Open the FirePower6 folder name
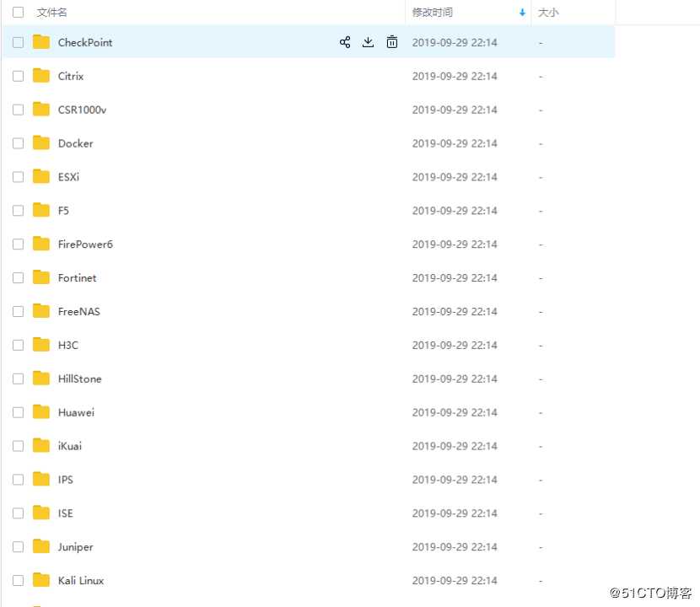This screenshot has width=700, height=607. (85, 244)
